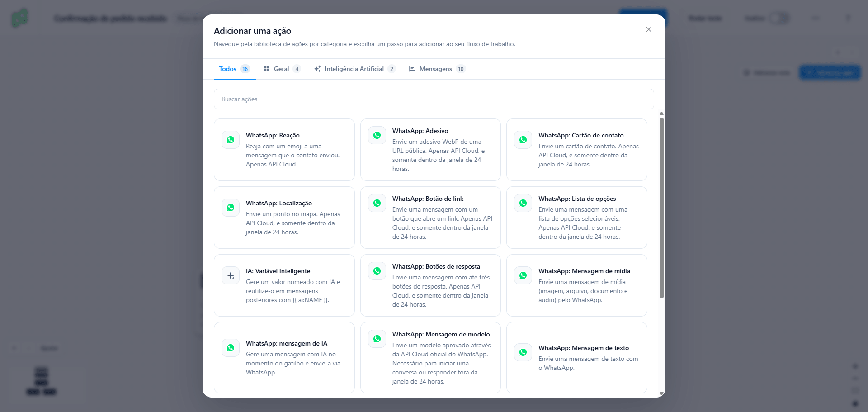Click the WhatsApp icon on Cartão de contato
The width and height of the screenshot is (868, 412).
click(523, 140)
